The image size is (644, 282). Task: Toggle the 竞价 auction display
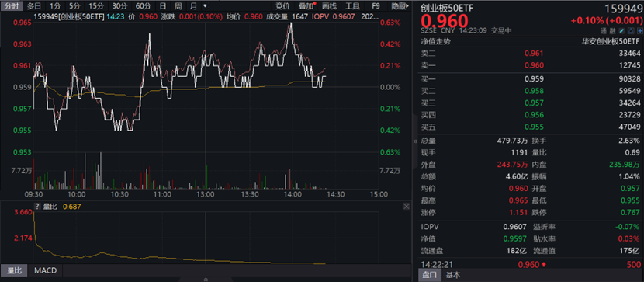282,6
